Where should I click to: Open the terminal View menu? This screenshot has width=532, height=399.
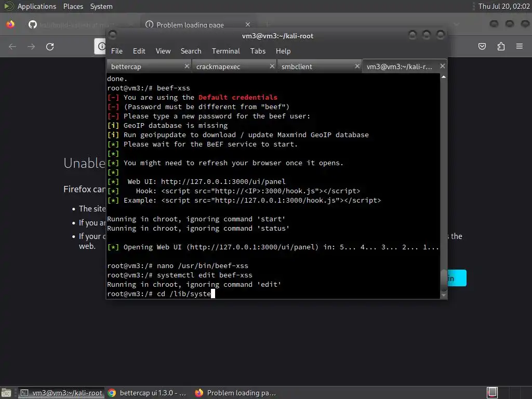click(163, 51)
